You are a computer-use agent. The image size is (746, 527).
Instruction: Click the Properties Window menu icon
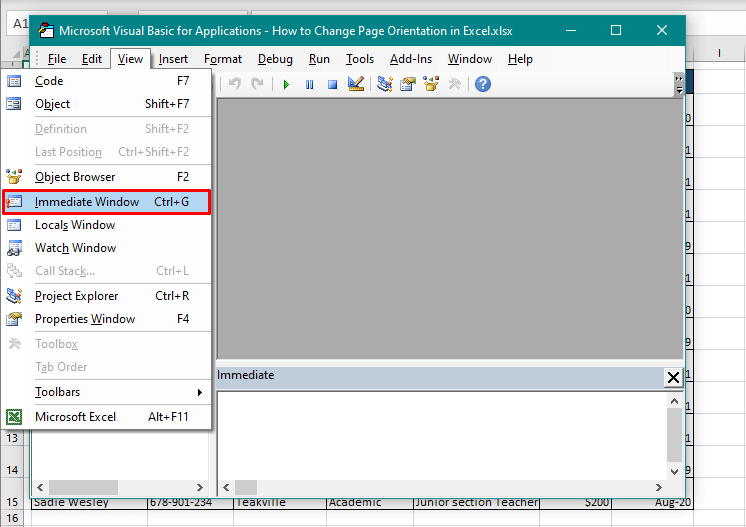tap(14, 319)
